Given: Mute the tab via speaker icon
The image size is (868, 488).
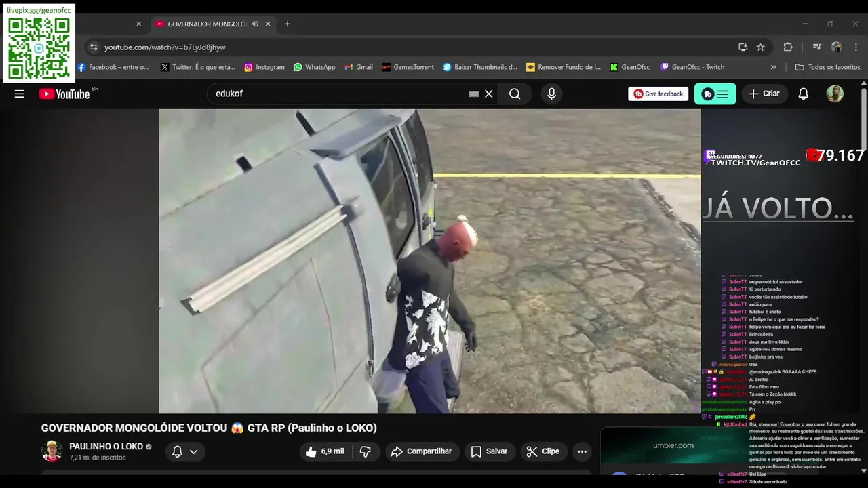Looking at the screenshot, I should [255, 24].
